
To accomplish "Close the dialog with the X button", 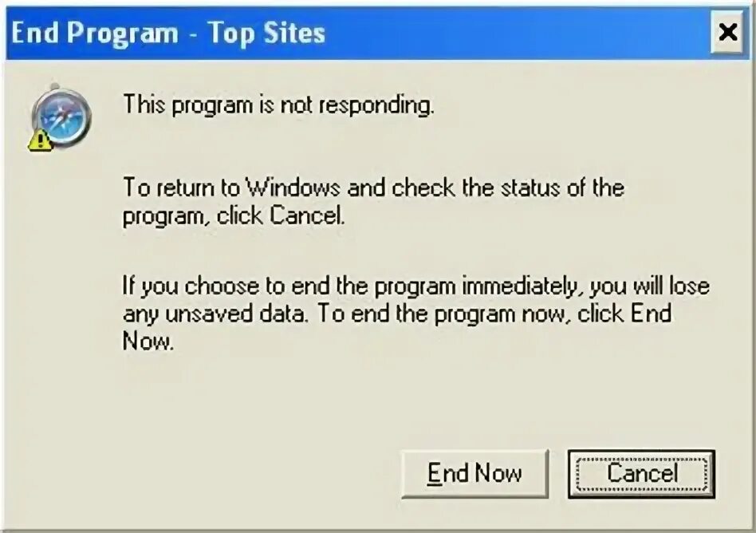I will pyautogui.click(x=727, y=33).
